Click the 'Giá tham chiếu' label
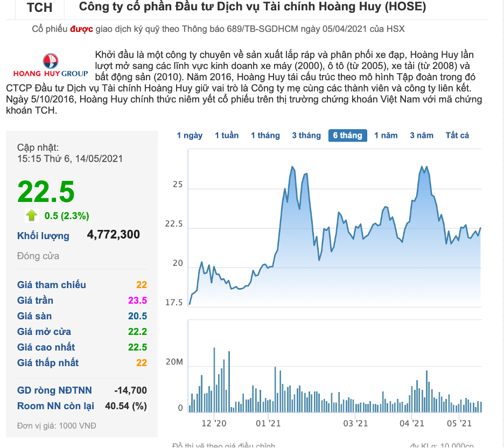The height and width of the screenshot is (448, 504). coord(52,285)
